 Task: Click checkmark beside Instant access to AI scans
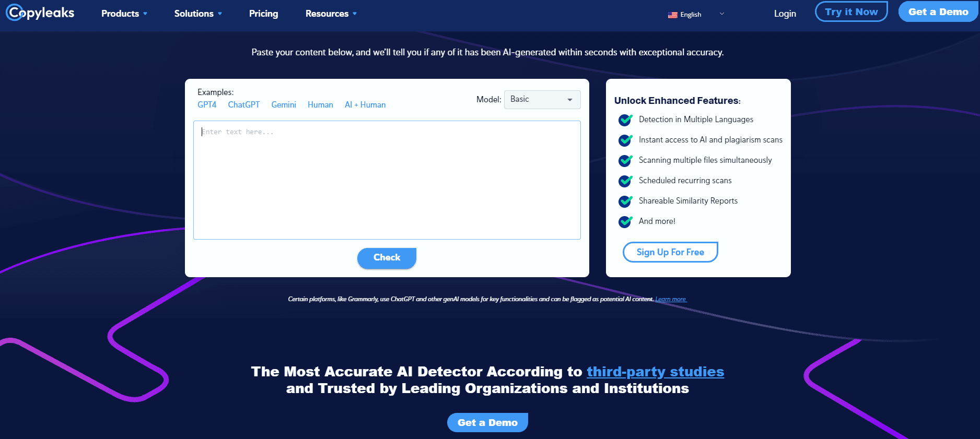[x=625, y=140]
